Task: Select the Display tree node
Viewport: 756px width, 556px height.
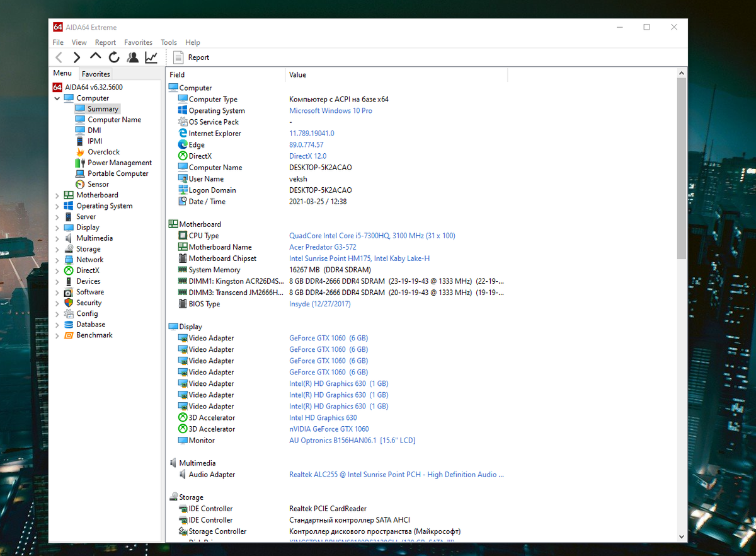Action: 88,227
